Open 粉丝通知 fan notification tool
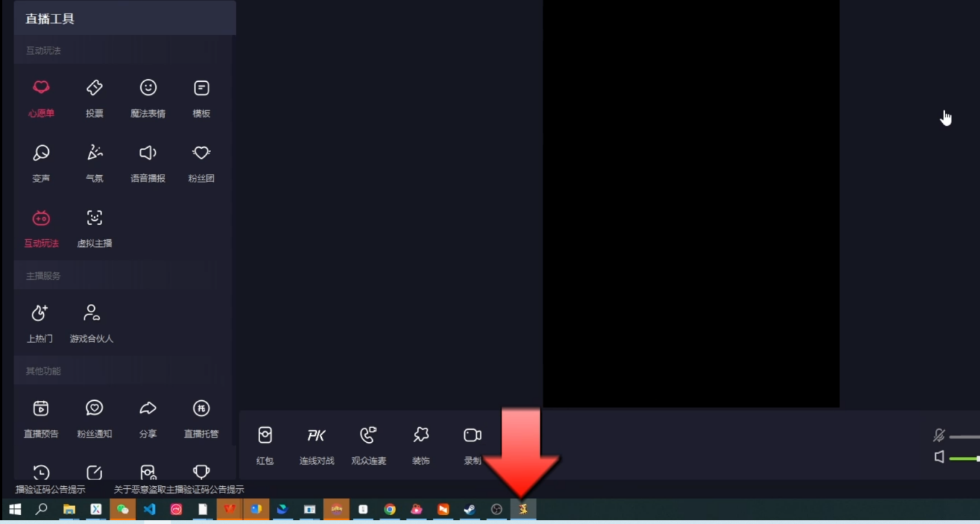 coord(94,418)
